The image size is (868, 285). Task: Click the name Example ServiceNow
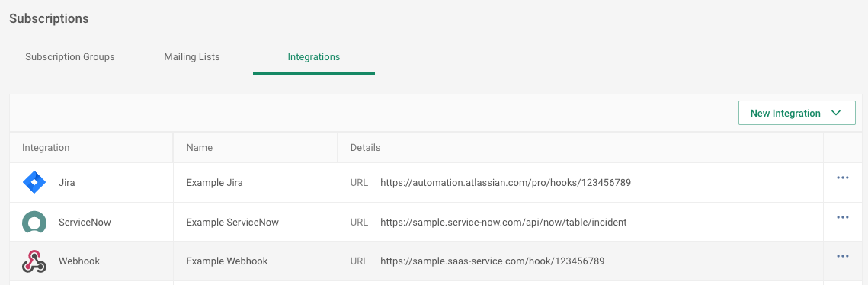pyautogui.click(x=232, y=223)
